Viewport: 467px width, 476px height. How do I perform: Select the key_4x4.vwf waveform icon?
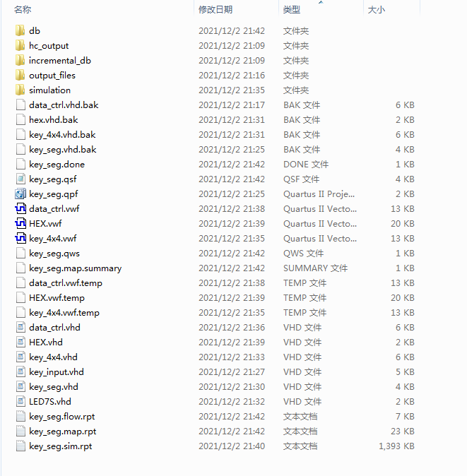[20, 238]
